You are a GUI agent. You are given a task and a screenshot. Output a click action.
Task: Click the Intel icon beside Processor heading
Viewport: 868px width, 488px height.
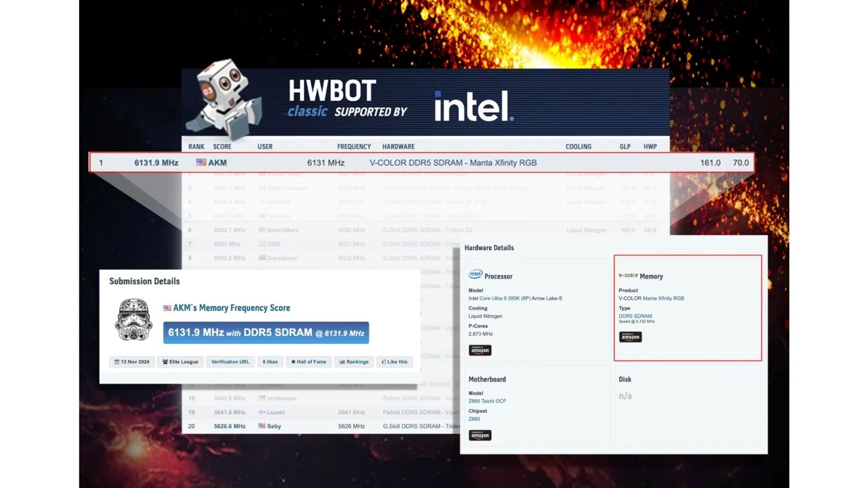coord(476,274)
